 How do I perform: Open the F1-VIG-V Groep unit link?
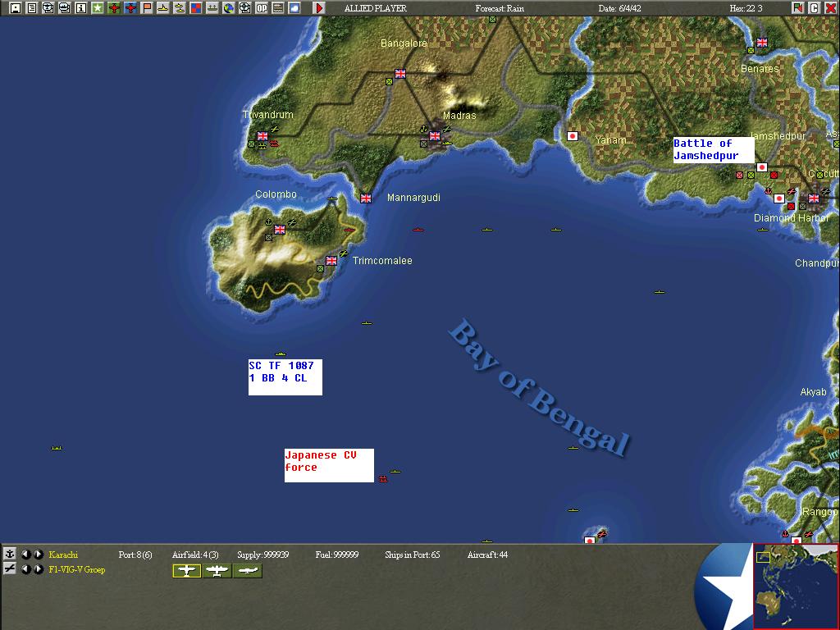(76, 569)
